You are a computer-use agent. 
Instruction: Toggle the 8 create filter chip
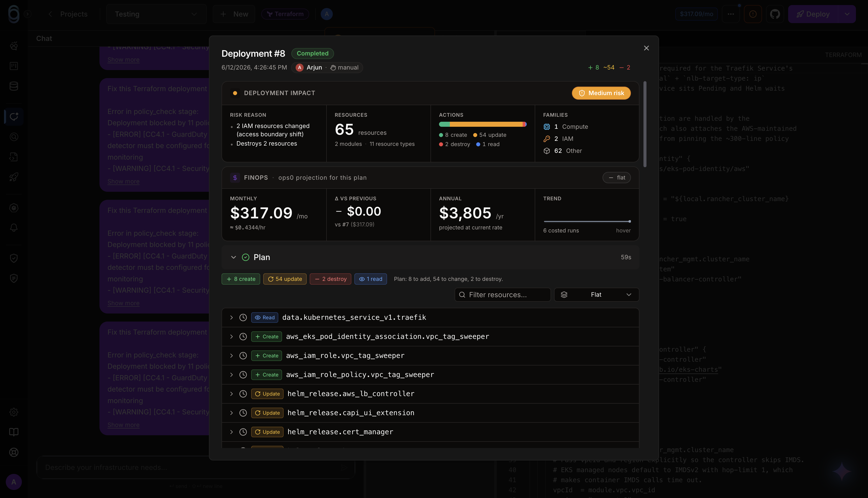[x=241, y=279]
